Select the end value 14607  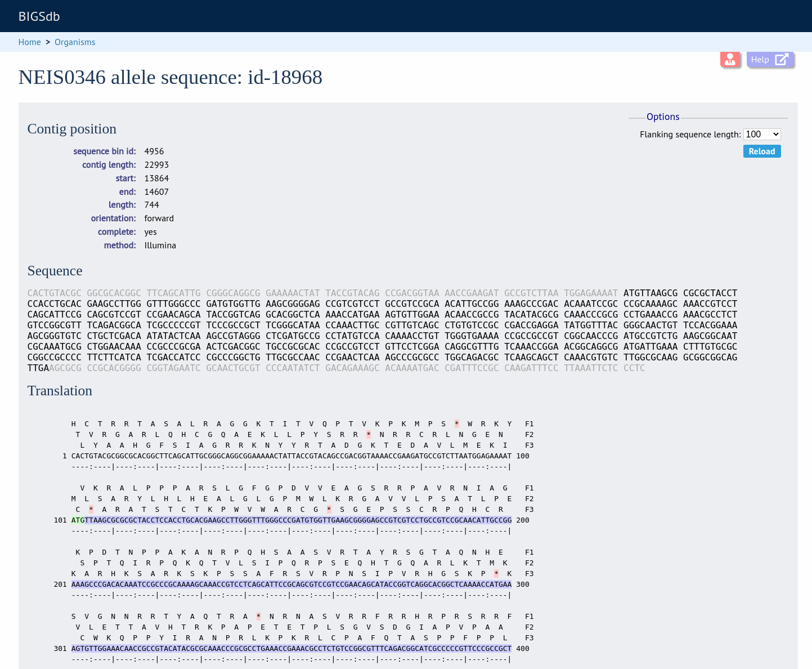coord(156,192)
